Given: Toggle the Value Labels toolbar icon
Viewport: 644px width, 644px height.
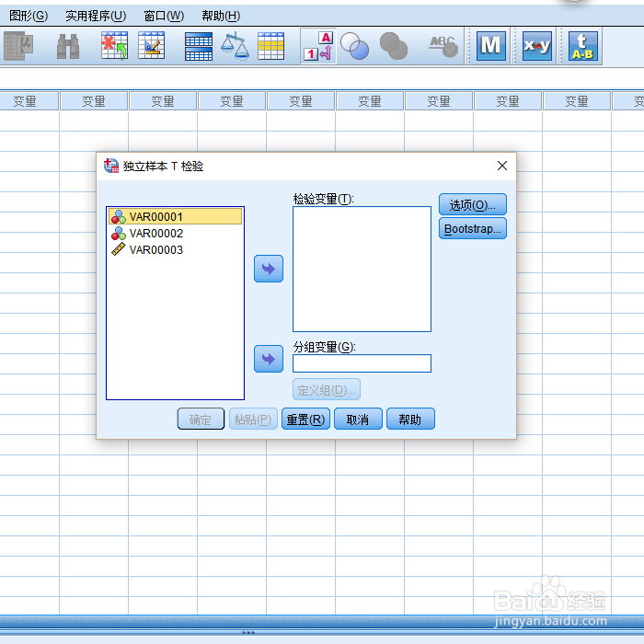Looking at the screenshot, I should (x=318, y=46).
